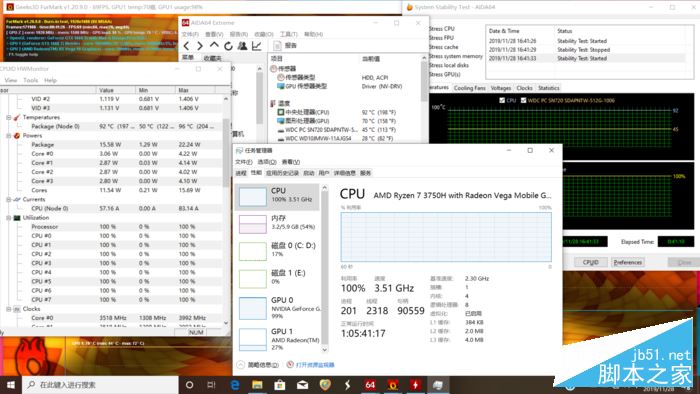Switch to 应用历史记录 tab in Task Manager
The image size is (700, 394).
tap(282, 173)
